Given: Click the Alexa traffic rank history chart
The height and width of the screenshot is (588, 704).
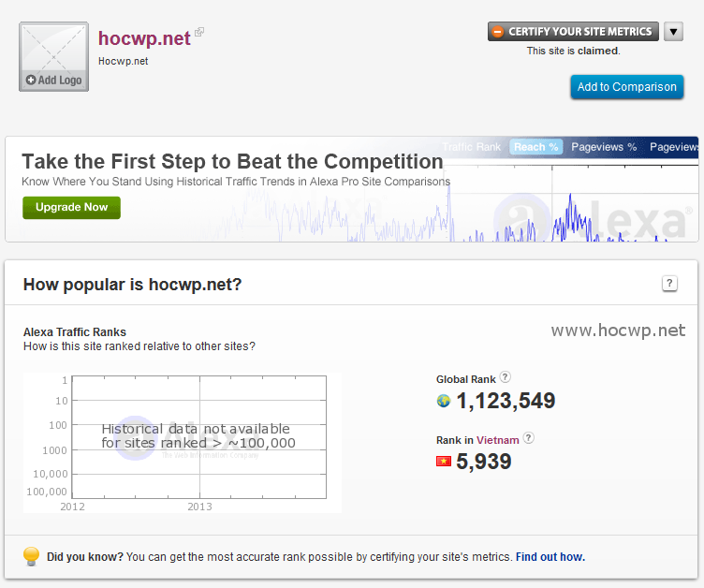Looking at the screenshot, I should coord(183,442).
